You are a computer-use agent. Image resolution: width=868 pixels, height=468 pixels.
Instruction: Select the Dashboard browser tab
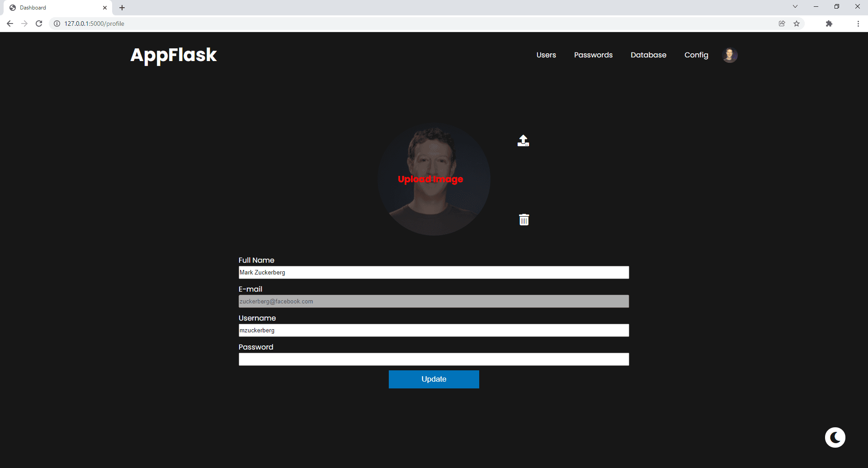coord(57,8)
